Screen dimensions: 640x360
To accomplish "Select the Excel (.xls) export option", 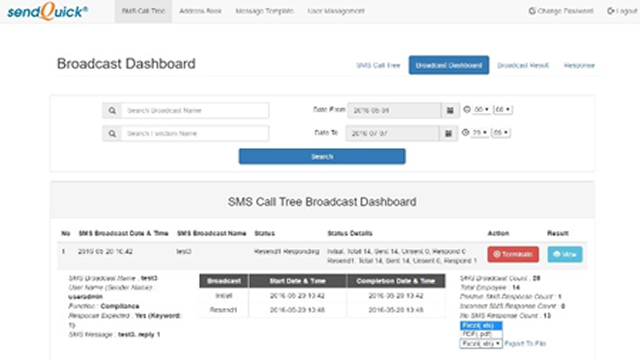I will [x=481, y=325].
